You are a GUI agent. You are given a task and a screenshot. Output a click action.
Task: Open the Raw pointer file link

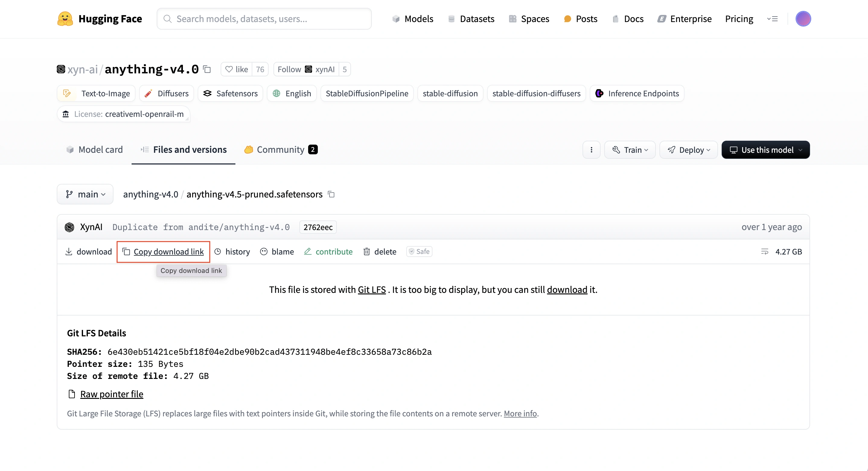point(112,394)
